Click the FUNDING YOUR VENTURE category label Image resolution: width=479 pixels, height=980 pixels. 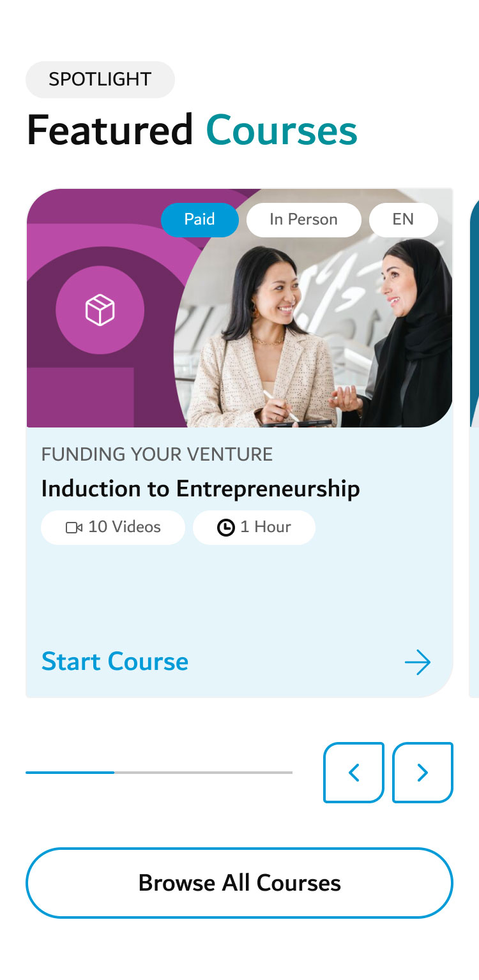[x=157, y=454]
